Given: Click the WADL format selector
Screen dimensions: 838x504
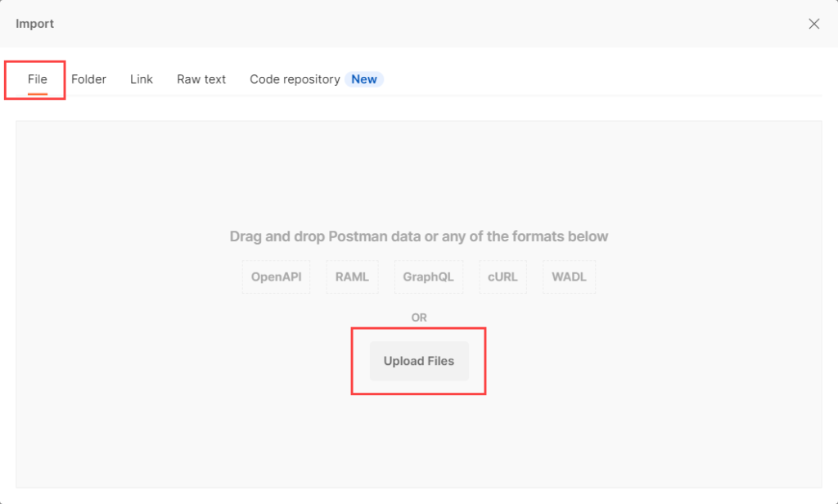Looking at the screenshot, I should [x=568, y=277].
